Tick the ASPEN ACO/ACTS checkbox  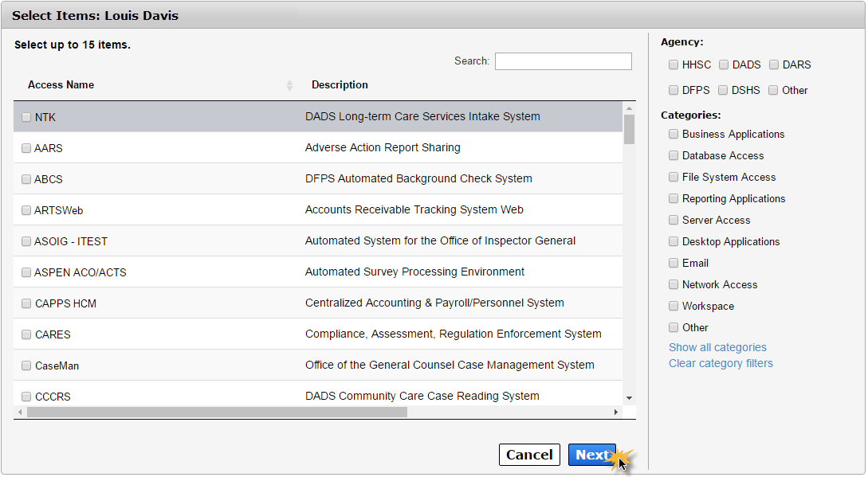26,272
